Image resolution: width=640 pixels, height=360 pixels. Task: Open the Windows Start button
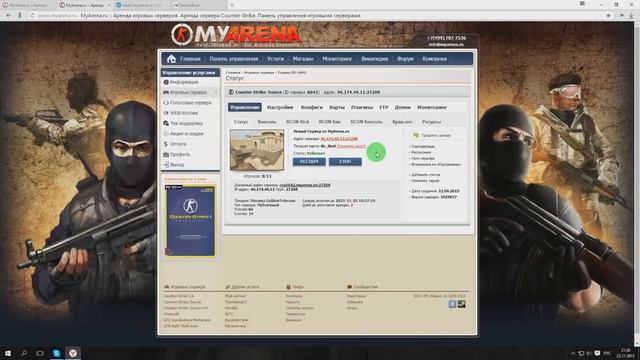pos(8,353)
